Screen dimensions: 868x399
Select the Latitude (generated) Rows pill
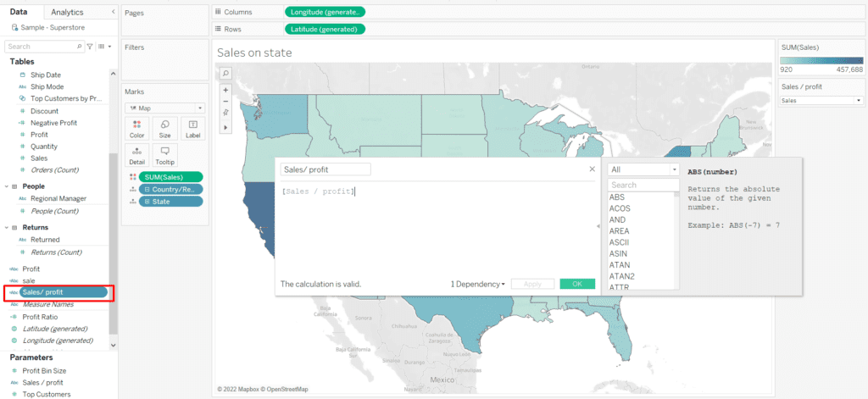point(325,30)
